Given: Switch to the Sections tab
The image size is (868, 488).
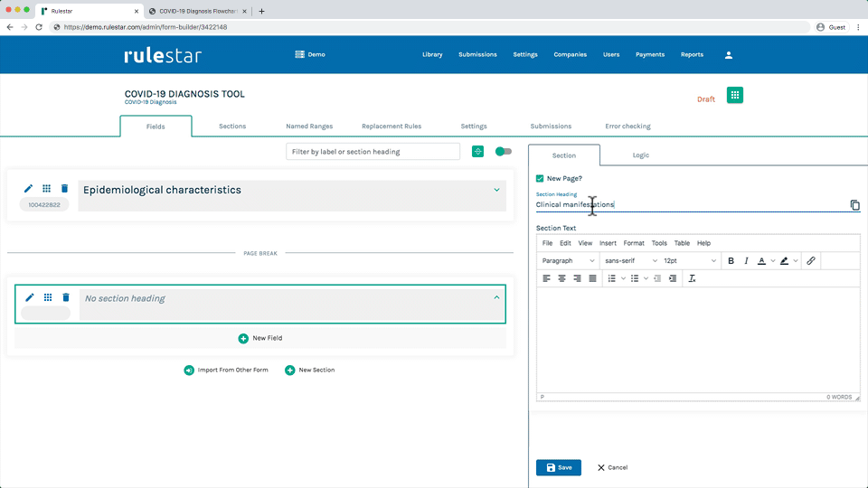Looking at the screenshot, I should (x=232, y=127).
